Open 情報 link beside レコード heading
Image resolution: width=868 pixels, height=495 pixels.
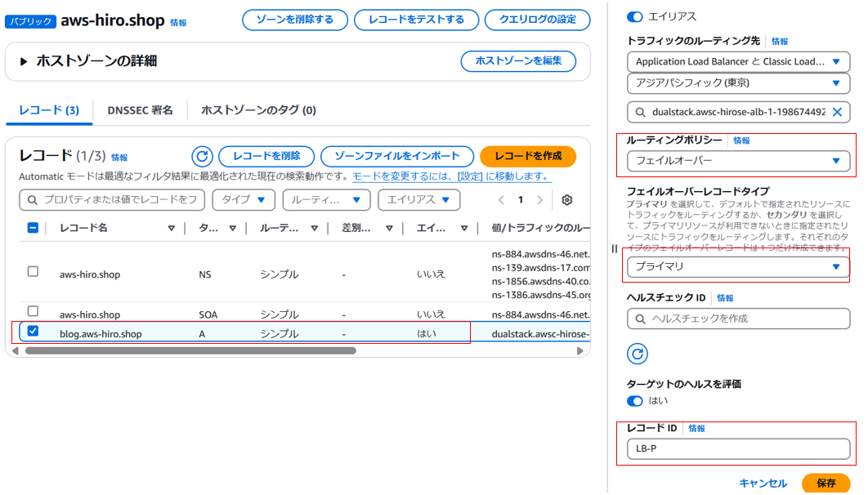(x=119, y=158)
